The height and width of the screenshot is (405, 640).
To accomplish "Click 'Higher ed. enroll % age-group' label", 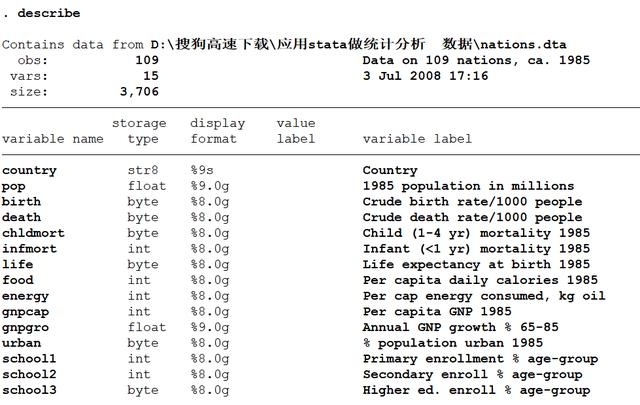I will [x=476, y=391].
